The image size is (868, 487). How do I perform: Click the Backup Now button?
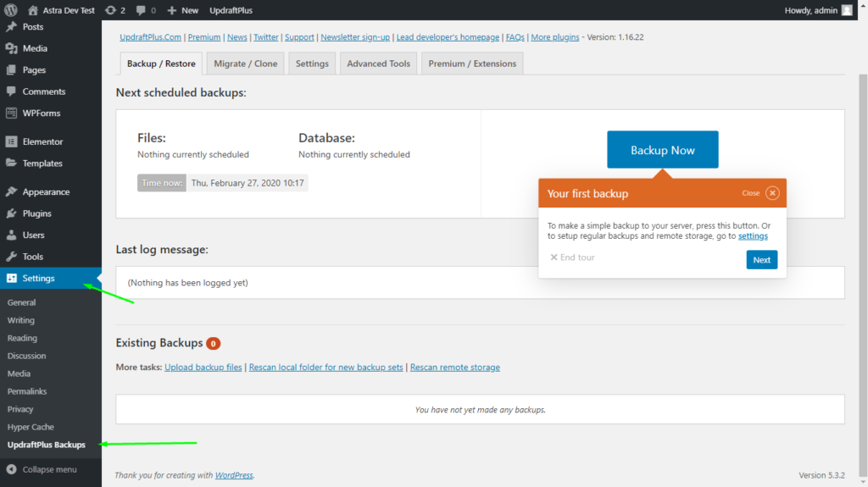663,149
